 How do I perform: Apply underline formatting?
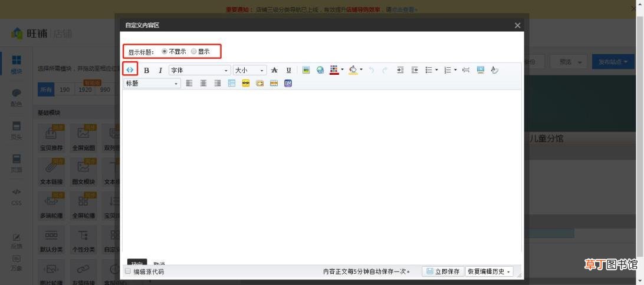coord(288,70)
